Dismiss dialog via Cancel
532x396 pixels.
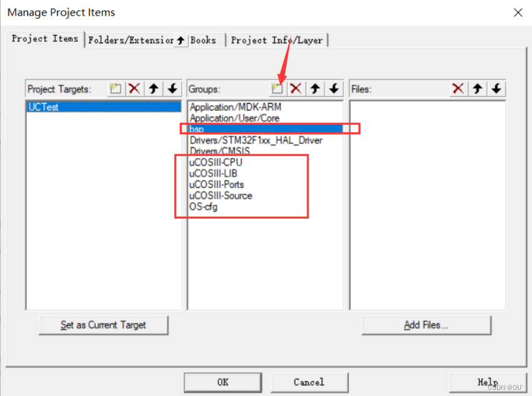coord(310,382)
